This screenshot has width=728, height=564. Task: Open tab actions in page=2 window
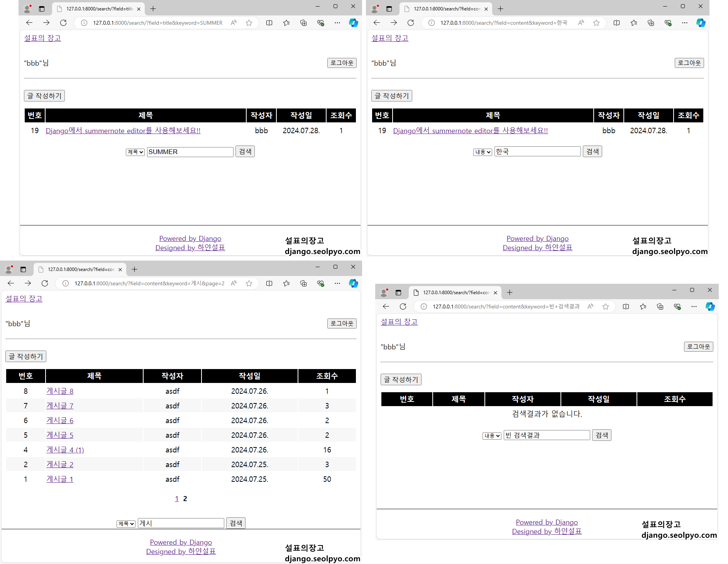(x=23, y=269)
